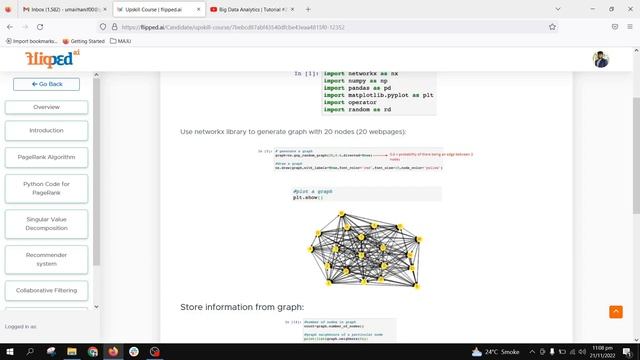
Task: Click the Firefox taskbar icon
Action: [113, 351]
